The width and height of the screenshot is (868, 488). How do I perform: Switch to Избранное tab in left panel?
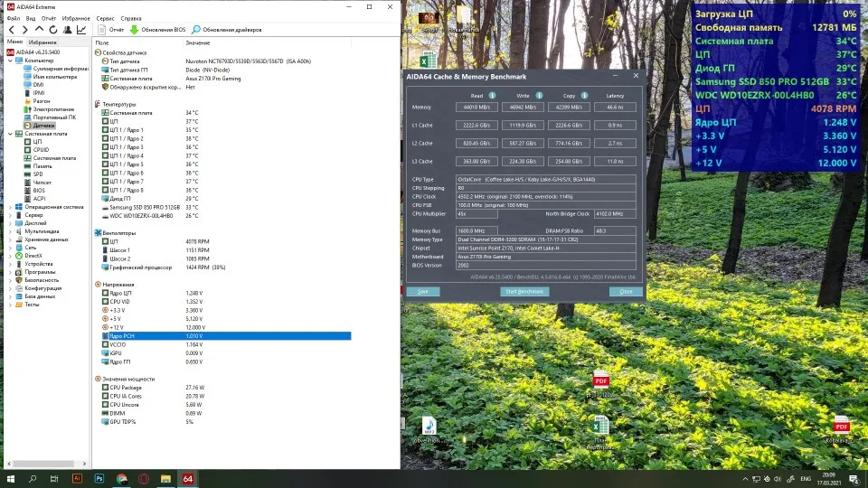click(x=42, y=42)
